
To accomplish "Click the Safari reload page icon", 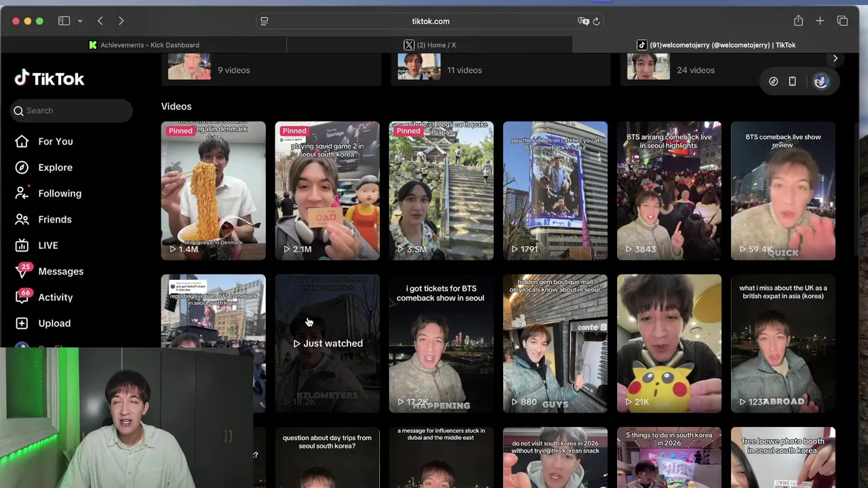I will click(596, 21).
